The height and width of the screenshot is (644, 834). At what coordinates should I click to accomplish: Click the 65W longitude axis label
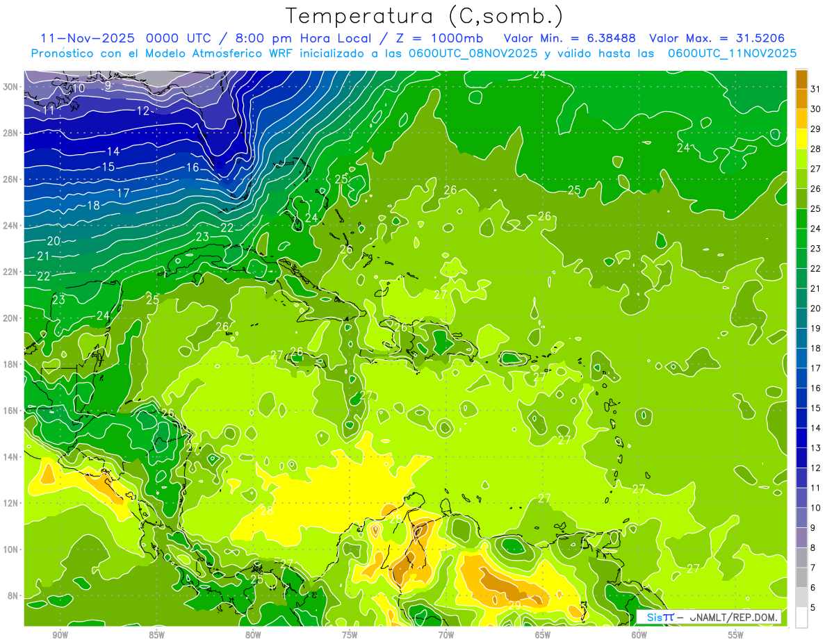543,634
